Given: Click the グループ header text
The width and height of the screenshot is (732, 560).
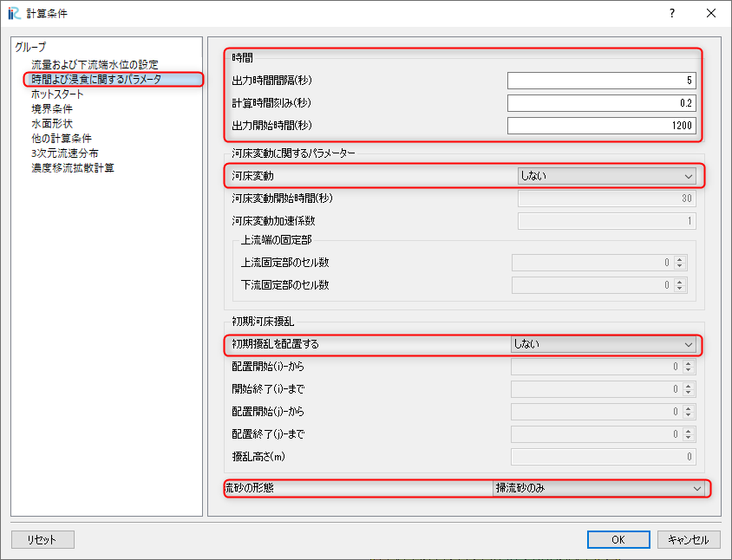Looking at the screenshot, I should click(x=30, y=47).
